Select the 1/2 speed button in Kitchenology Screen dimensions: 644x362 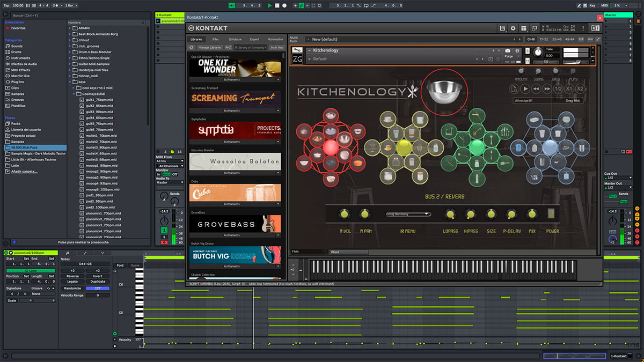point(558,88)
